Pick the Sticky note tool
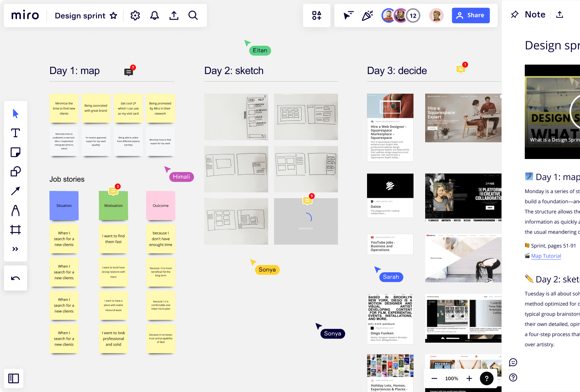580x392 pixels. [15, 152]
